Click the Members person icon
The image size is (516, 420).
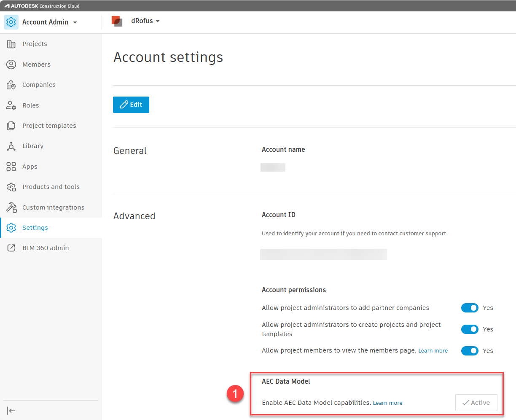[x=11, y=65]
